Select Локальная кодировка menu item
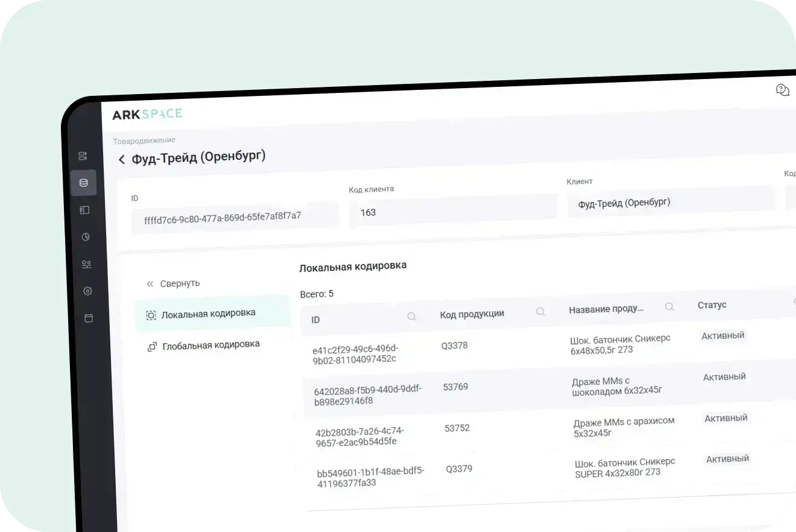Viewport: 796px width, 532px height. tap(212, 314)
